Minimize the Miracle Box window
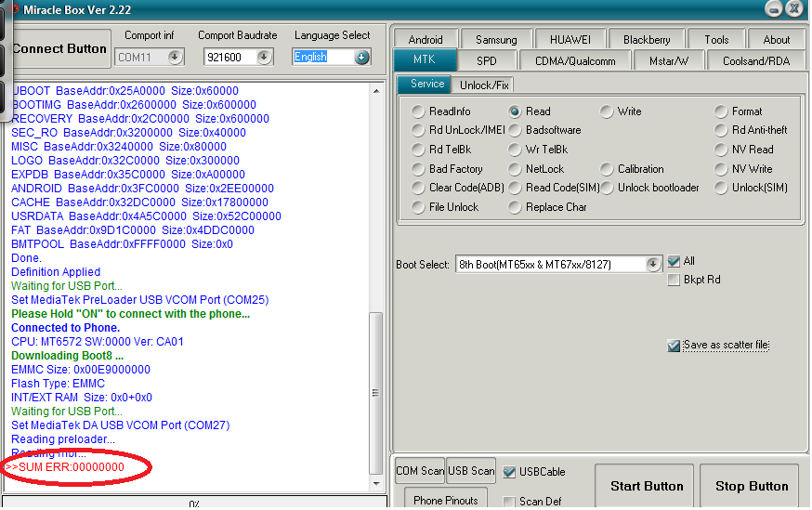Image resolution: width=812 pixels, height=510 pixels. 774,8
